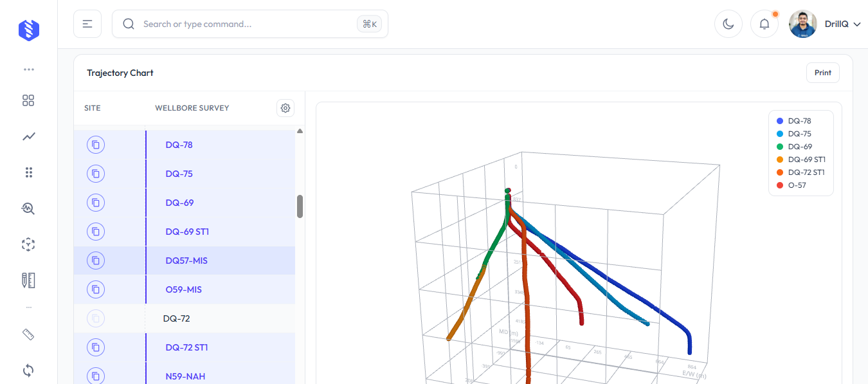868x384 pixels.
Task: Open the pencil and ruler sidebar icon
Action: [x=28, y=280]
